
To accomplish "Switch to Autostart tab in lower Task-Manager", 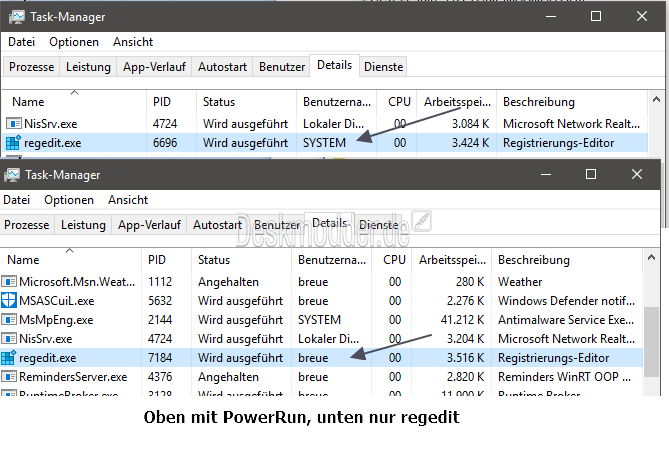I will pos(217,224).
